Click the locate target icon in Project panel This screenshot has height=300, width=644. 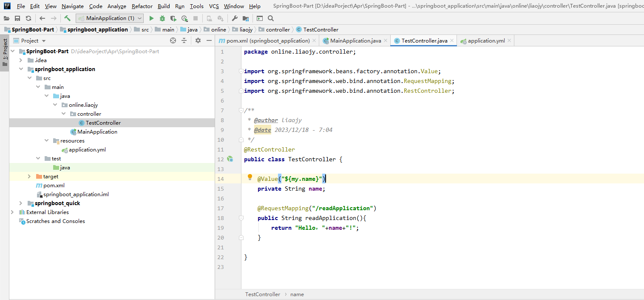click(173, 40)
